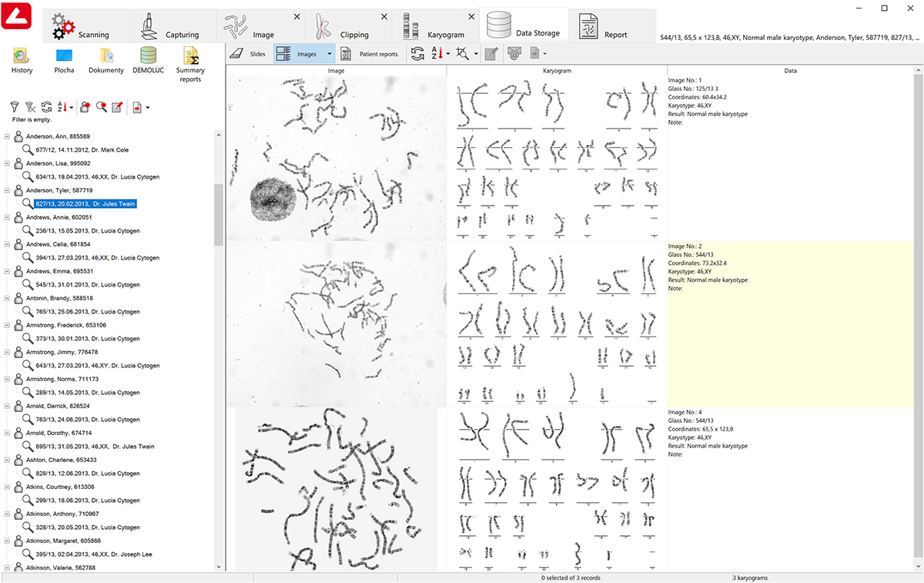
Task: Click the Slides view button
Action: tap(248, 54)
